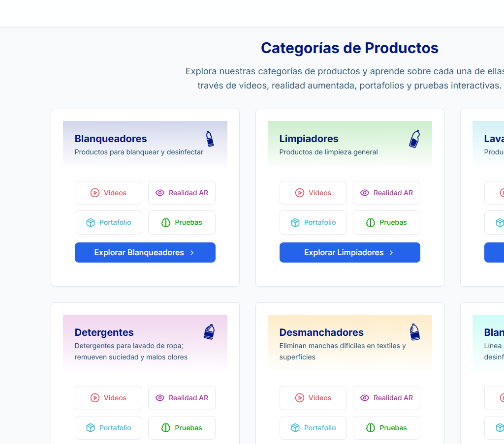Click the bottle icon in Desmanchadores header
The height and width of the screenshot is (444, 504).
[x=414, y=332]
